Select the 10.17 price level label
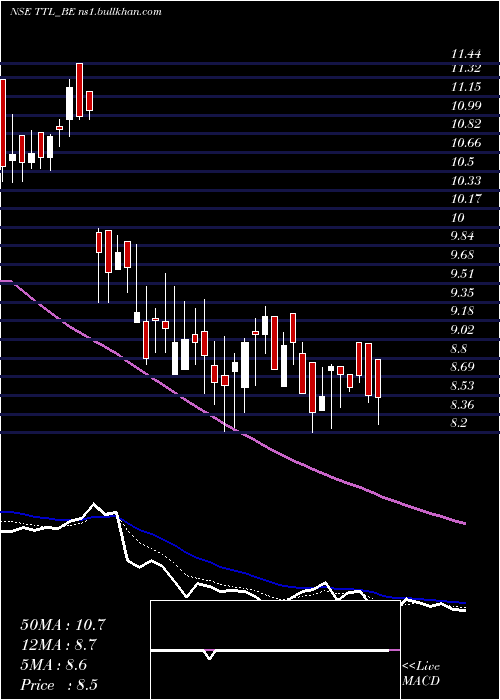The height and width of the screenshot is (700, 500). 466,199
